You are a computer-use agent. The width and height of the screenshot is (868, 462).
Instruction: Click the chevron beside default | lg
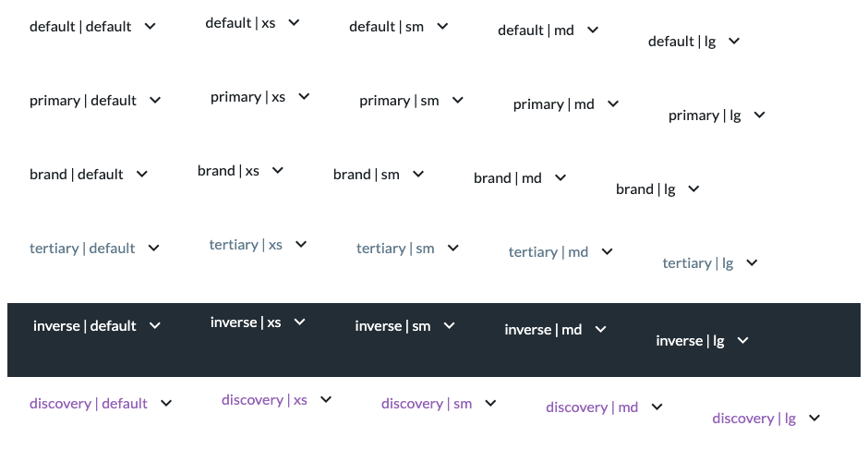pyautogui.click(x=734, y=41)
